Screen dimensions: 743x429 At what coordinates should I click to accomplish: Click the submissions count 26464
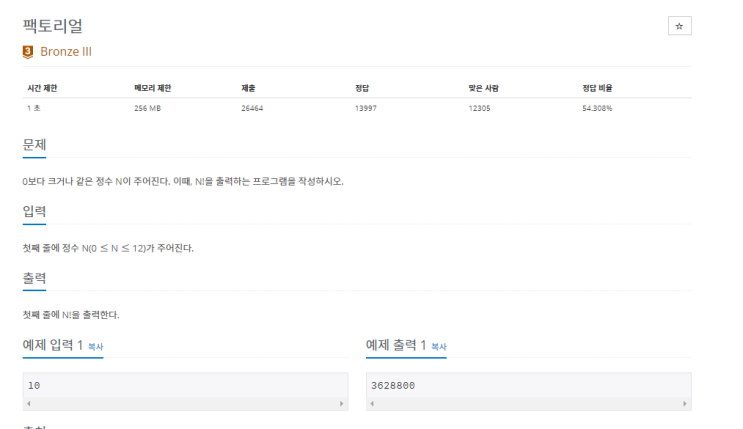click(x=252, y=108)
